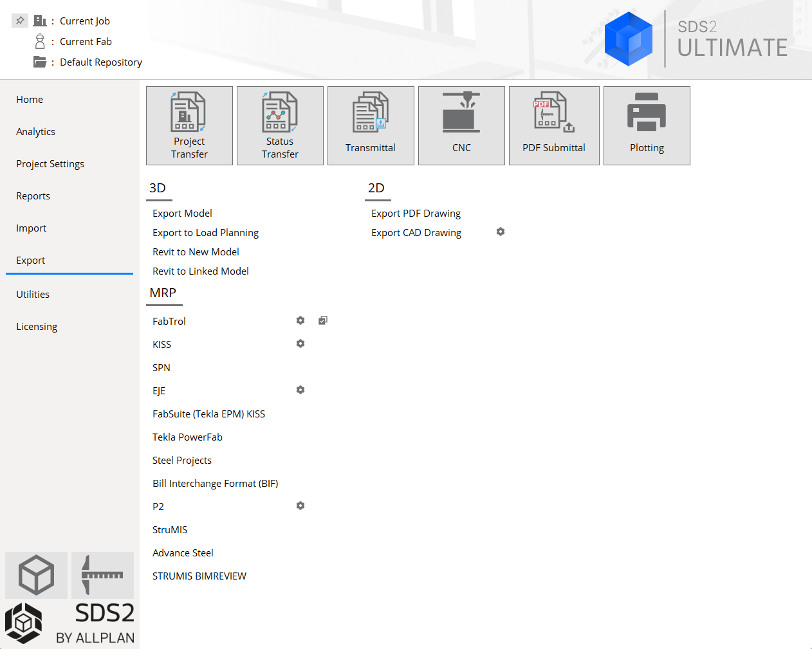The image size is (812, 649).
Task: Open Project Settings in the sidebar
Action: point(50,164)
